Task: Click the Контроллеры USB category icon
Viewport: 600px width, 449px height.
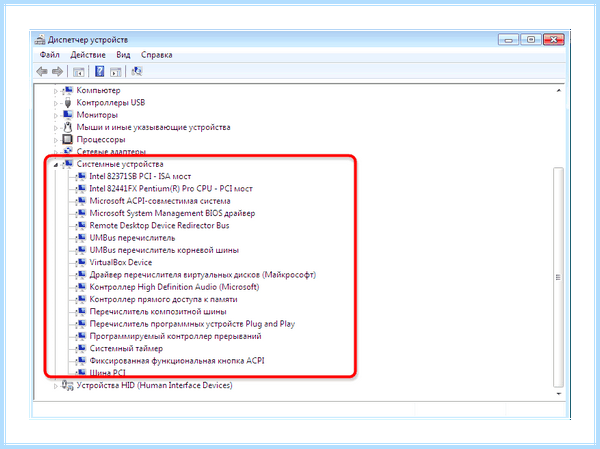Action: (x=68, y=103)
